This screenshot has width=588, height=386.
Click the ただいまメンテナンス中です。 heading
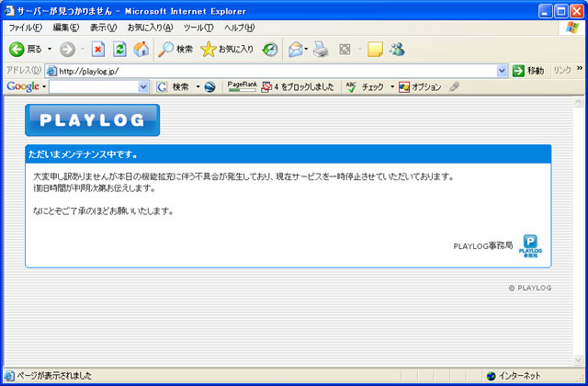tap(84, 154)
